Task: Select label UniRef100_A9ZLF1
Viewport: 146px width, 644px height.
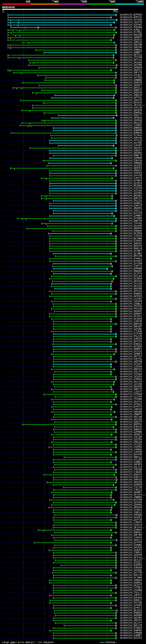Action: pos(131,540)
